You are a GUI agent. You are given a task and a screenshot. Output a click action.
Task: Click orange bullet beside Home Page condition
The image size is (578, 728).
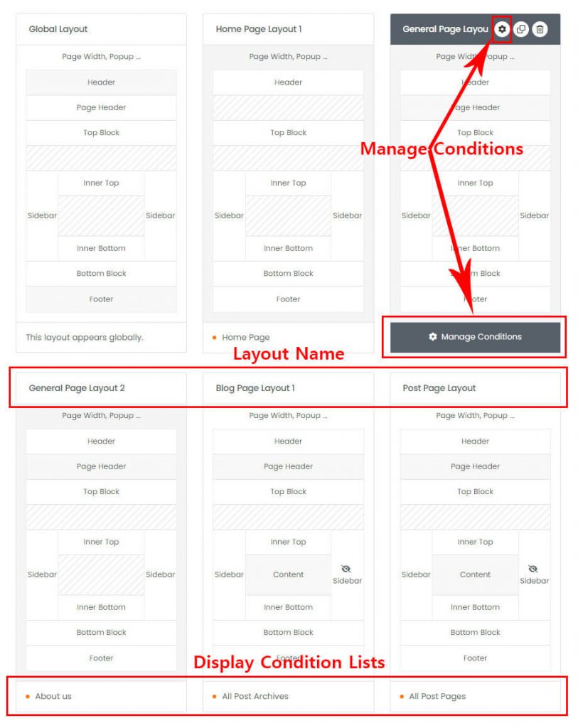coord(213,337)
